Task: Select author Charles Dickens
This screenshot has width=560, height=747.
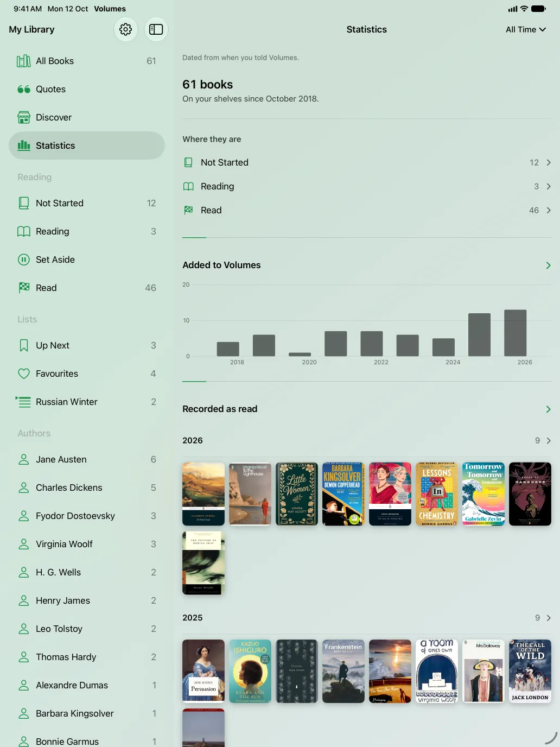Action: (x=87, y=488)
